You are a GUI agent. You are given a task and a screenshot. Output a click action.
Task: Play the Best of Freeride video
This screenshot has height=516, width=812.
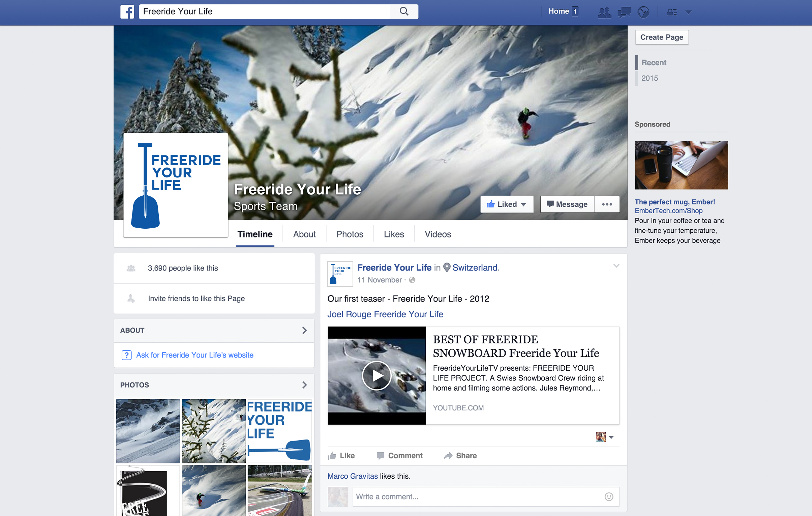tap(376, 375)
